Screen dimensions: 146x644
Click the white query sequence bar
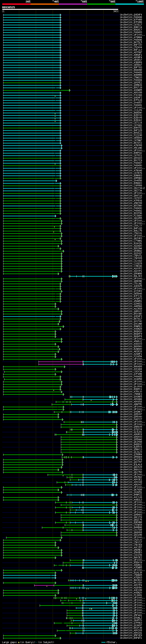tap(60, 9)
